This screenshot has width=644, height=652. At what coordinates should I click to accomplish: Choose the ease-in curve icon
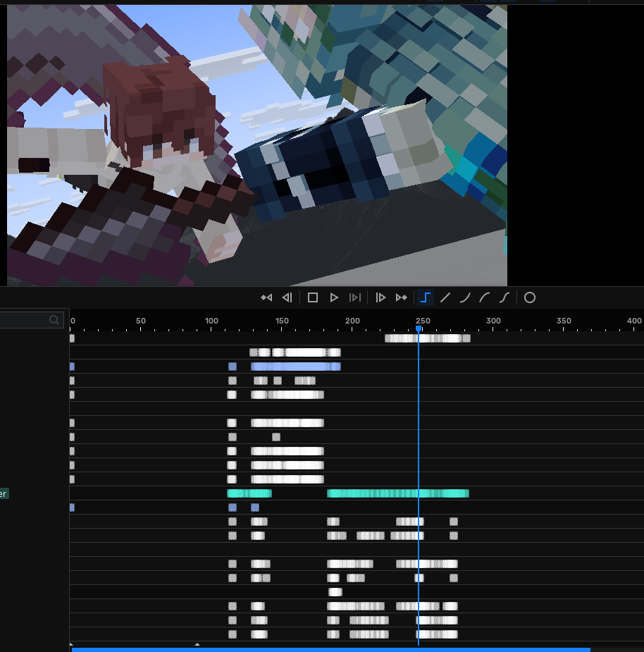point(465,297)
